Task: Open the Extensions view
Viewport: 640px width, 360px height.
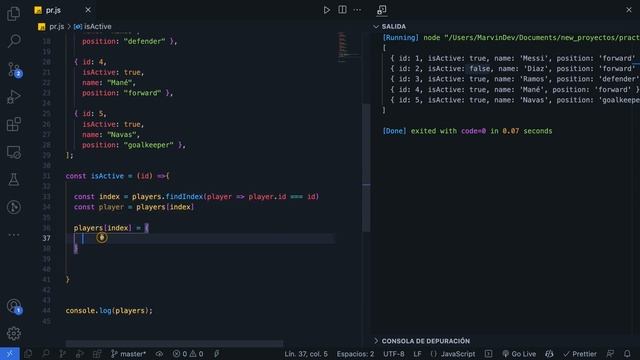Action: pyautogui.click(x=13, y=124)
